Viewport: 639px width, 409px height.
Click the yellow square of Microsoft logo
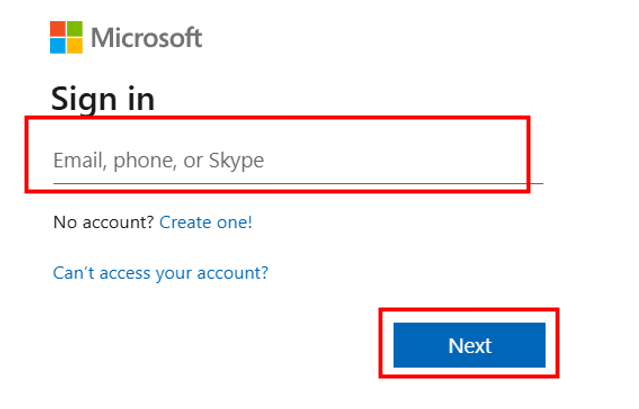[74, 46]
